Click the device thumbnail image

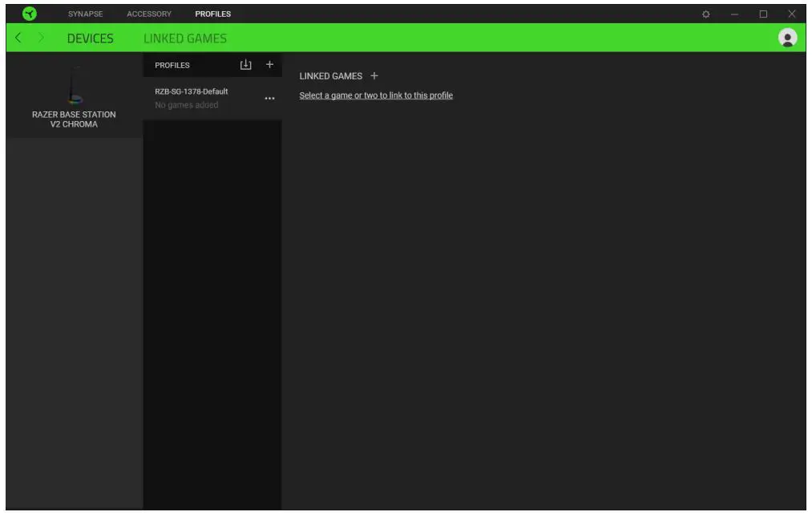click(74, 84)
